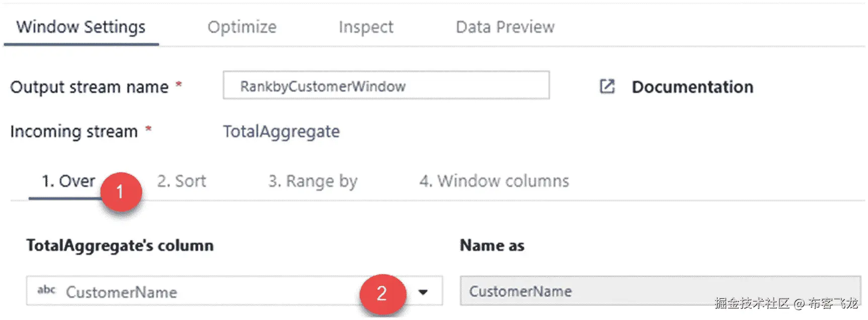Click the red step 1 marker
This screenshot has width=868, height=320.
[x=121, y=192]
